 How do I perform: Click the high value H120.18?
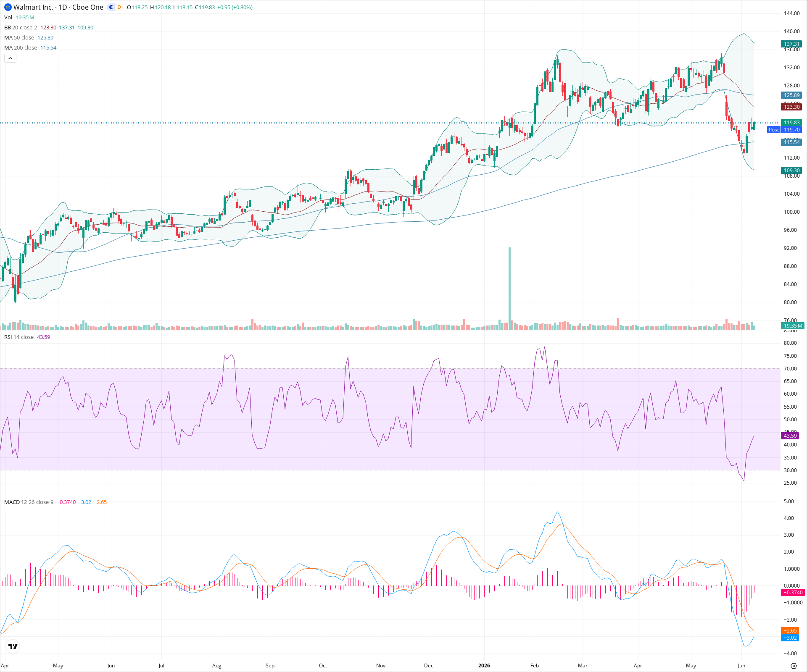point(161,8)
